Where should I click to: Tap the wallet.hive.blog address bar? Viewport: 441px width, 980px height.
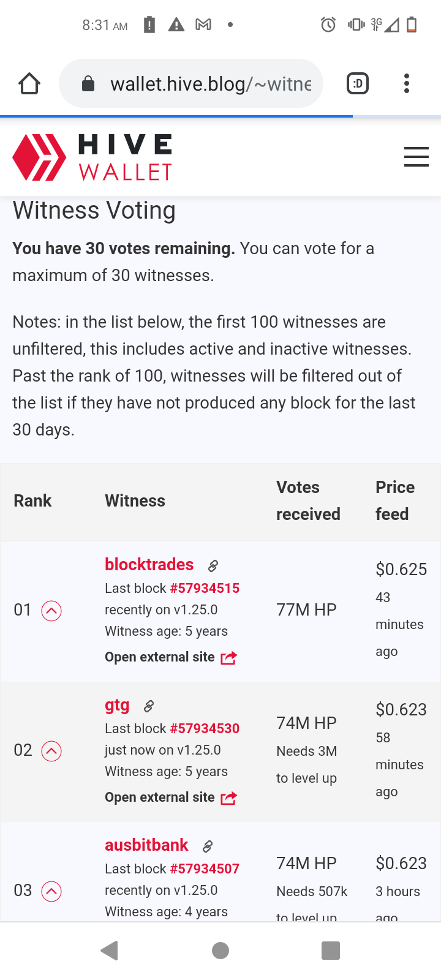tap(202, 84)
